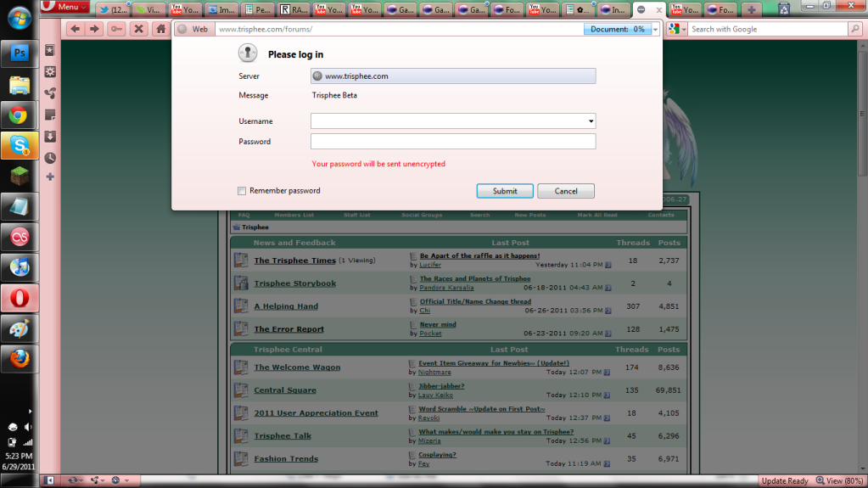Show hidden system tray icons arrow
The height and width of the screenshot is (488, 868).
click(30, 412)
